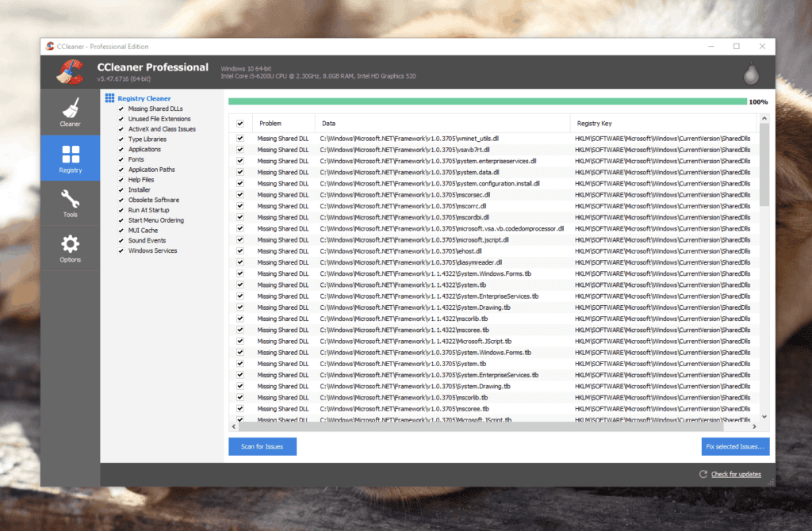Click the 100% progress label
The image size is (812, 531).
coord(758,102)
